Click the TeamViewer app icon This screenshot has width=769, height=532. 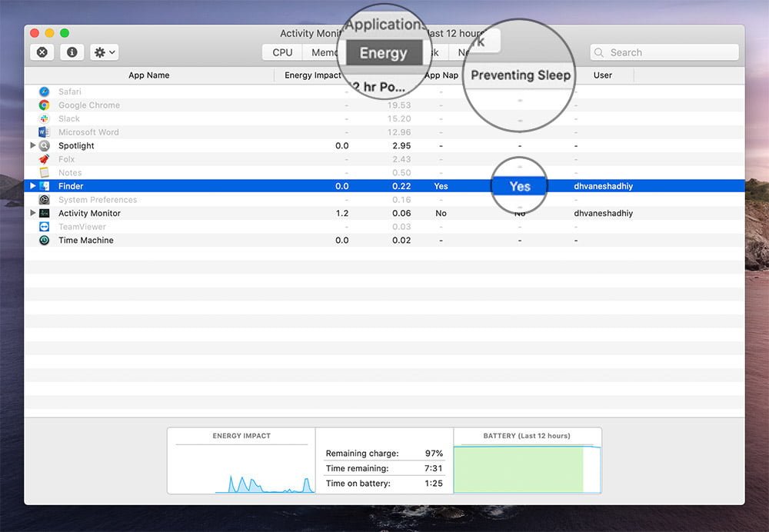click(x=45, y=227)
